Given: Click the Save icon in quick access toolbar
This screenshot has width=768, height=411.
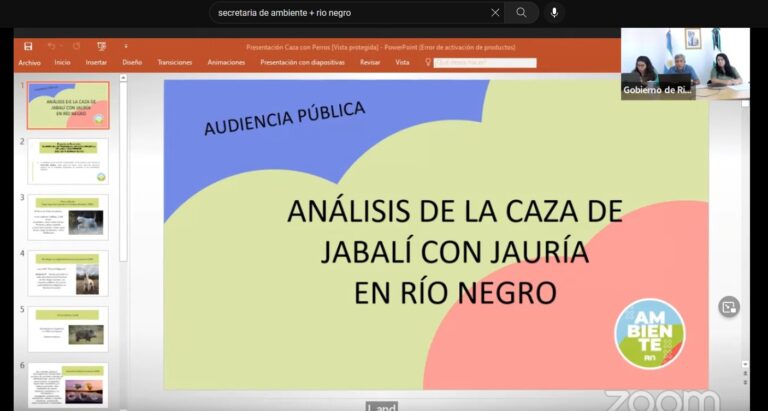Looking at the screenshot, I should click(28, 46).
